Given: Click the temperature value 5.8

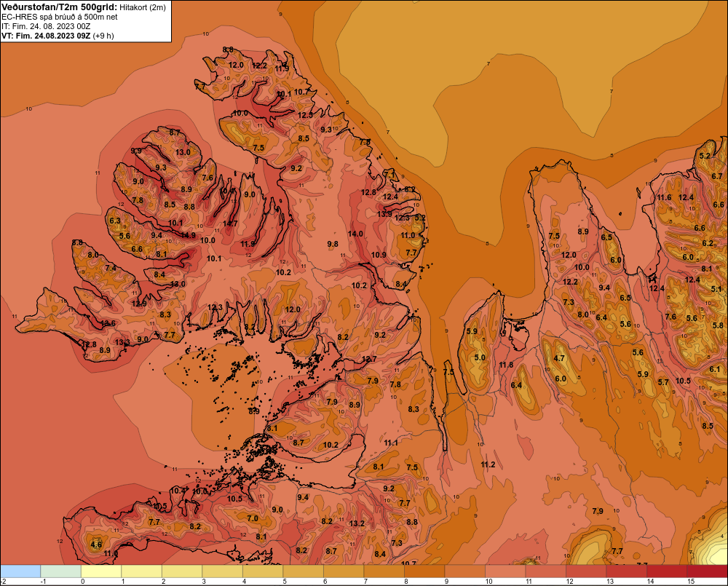Looking at the screenshot, I should [x=719, y=325].
